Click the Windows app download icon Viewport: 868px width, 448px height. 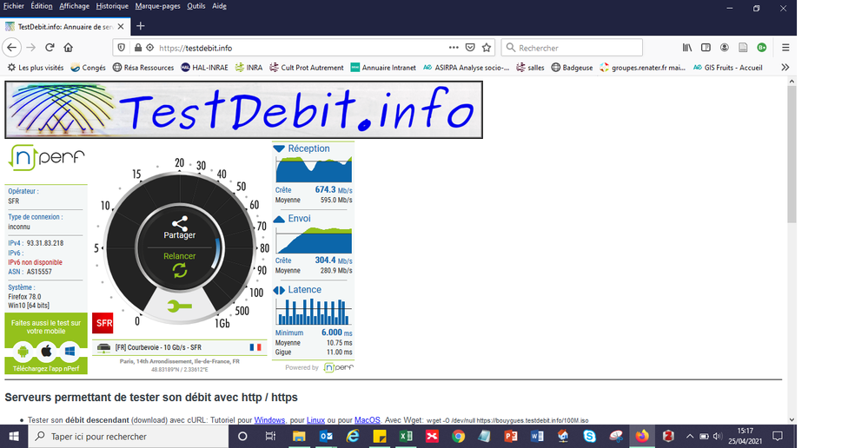coord(70,352)
